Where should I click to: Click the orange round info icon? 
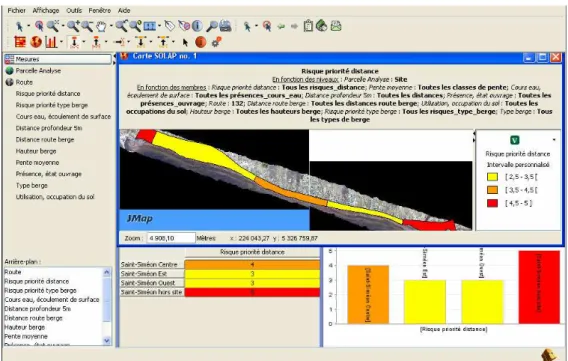tap(201, 42)
